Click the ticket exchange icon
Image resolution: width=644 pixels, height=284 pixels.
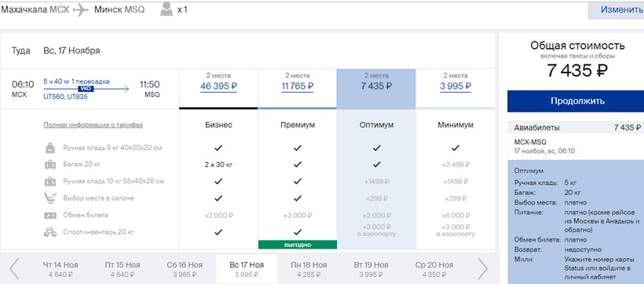(x=50, y=216)
